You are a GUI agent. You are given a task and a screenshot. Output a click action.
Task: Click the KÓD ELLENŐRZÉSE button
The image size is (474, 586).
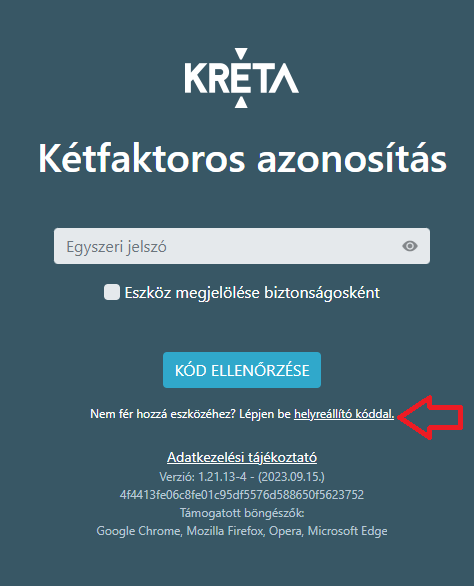(242, 370)
